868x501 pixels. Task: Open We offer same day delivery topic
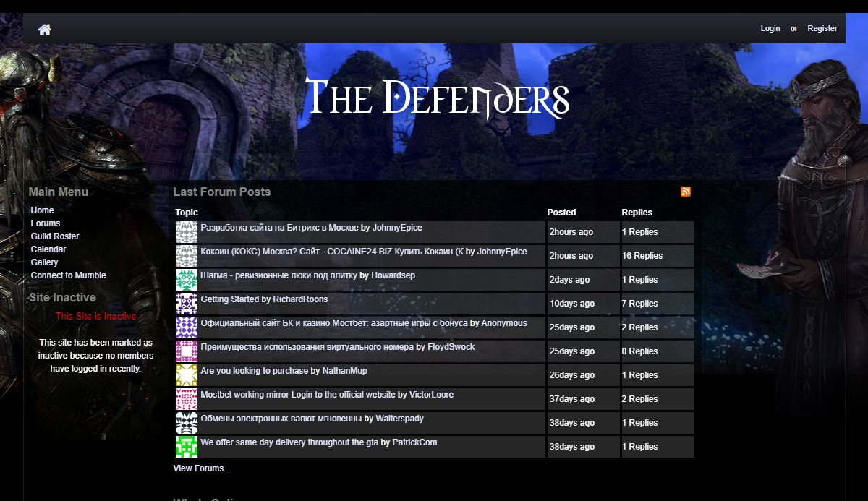290,442
